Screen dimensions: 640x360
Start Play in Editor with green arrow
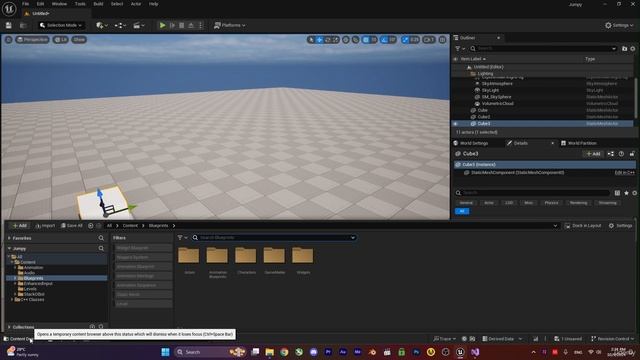[162, 25]
